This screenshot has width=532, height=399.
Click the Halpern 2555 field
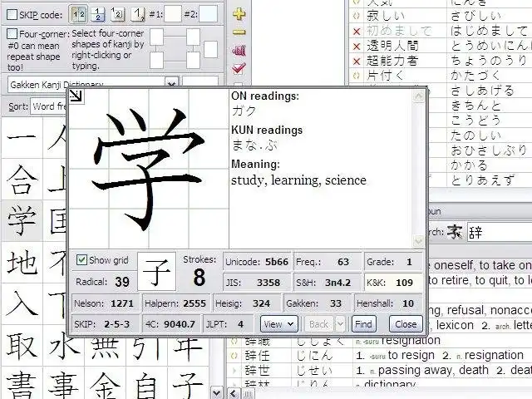[175, 303]
